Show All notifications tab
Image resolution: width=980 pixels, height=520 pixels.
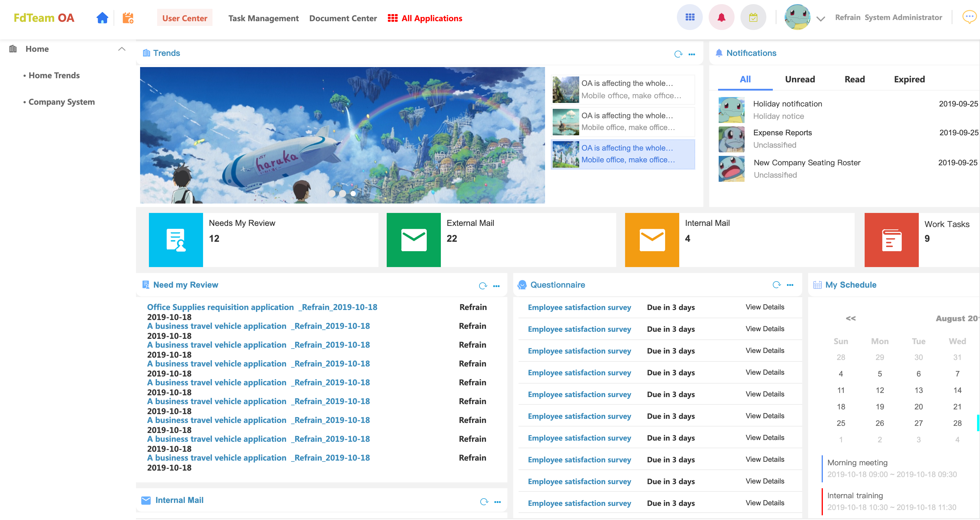[x=745, y=79]
